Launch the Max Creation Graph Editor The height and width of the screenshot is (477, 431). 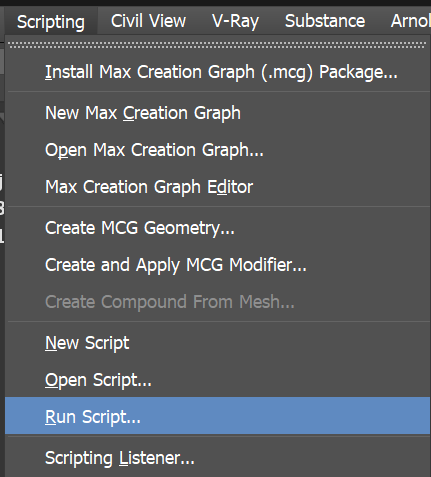[218, 187]
